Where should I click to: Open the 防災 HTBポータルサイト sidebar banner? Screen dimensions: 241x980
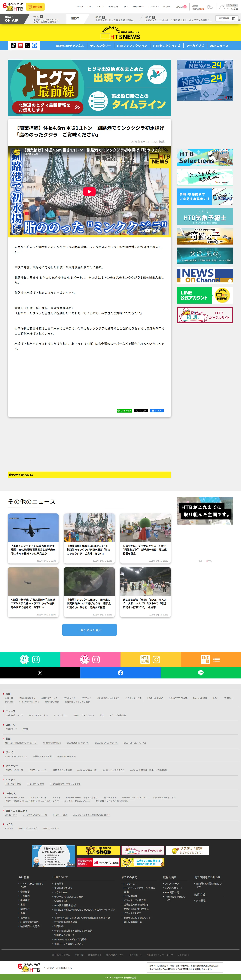pyautogui.click(x=205, y=315)
